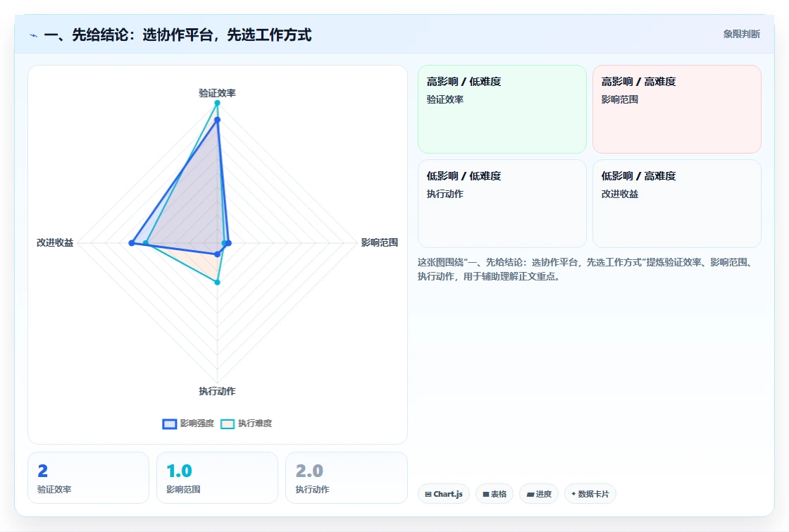Image resolution: width=789 pixels, height=532 pixels.
Task: Click the lightning icon beside the heading
Action: (x=34, y=36)
